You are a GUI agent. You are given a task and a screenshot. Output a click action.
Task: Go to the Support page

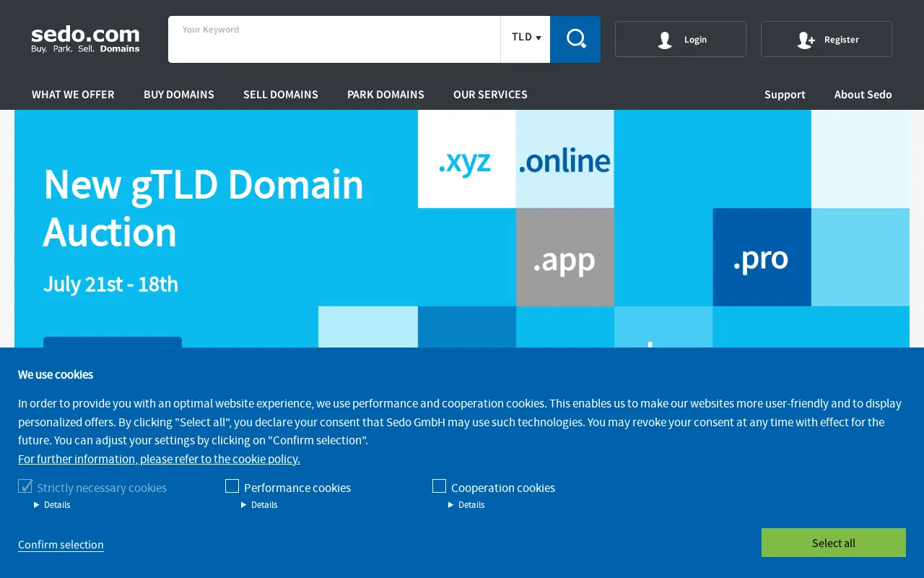tap(785, 95)
